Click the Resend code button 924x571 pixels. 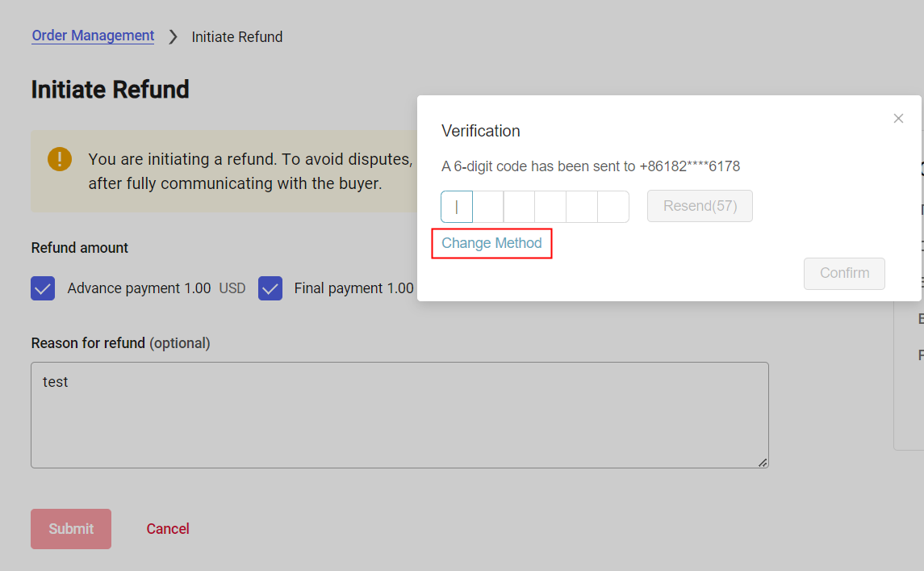699,206
